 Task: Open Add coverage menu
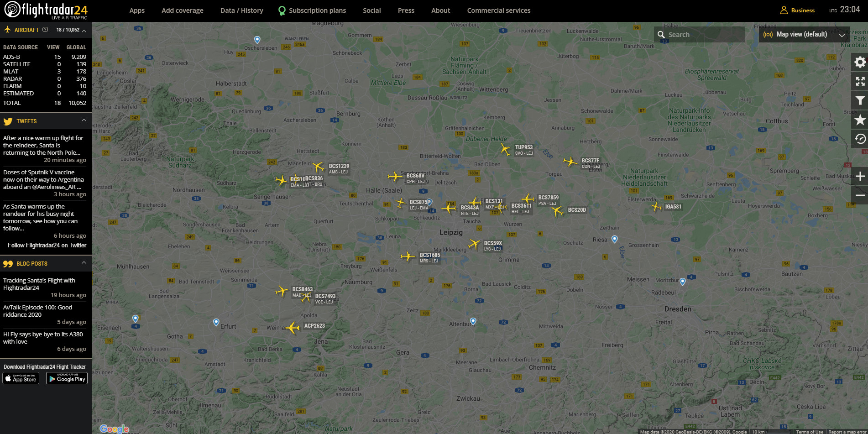point(183,10)
